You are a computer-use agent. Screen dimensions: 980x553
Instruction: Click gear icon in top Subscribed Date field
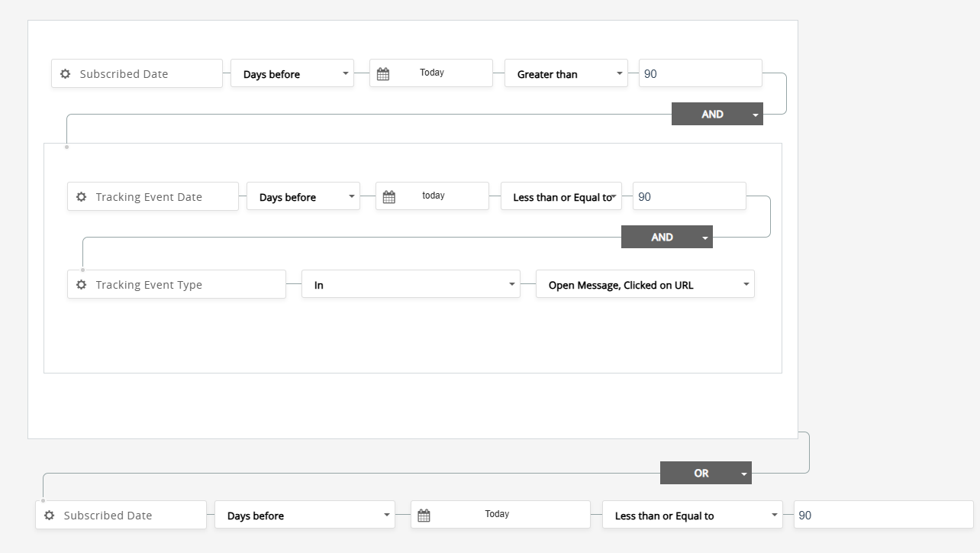coord(66,74)
